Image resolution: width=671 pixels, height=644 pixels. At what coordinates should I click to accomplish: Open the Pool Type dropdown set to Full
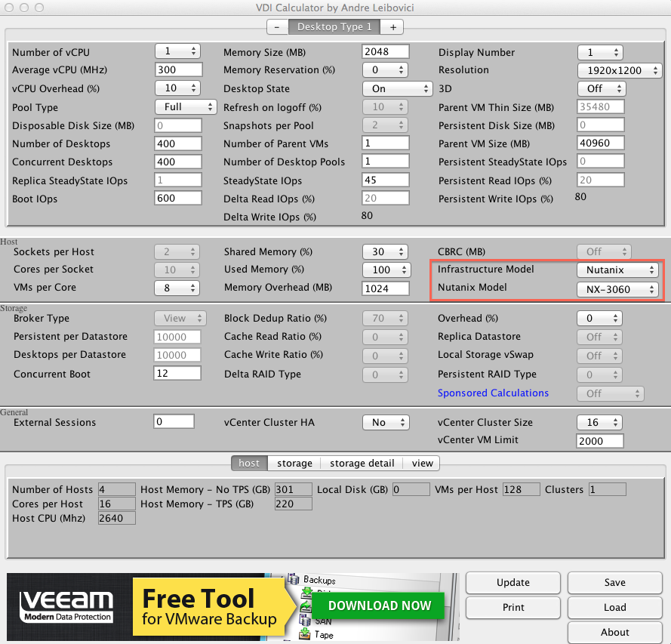[185, 106]
